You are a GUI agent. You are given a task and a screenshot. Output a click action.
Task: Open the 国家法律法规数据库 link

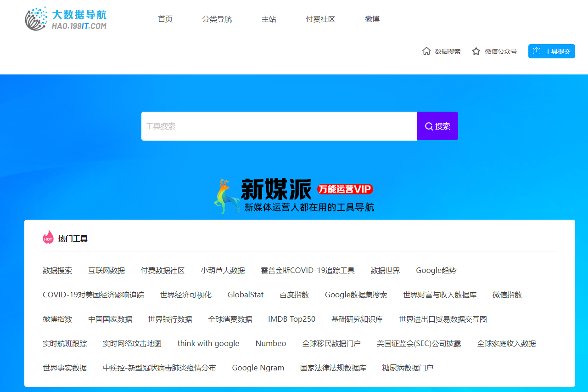[x=333, y=368]
